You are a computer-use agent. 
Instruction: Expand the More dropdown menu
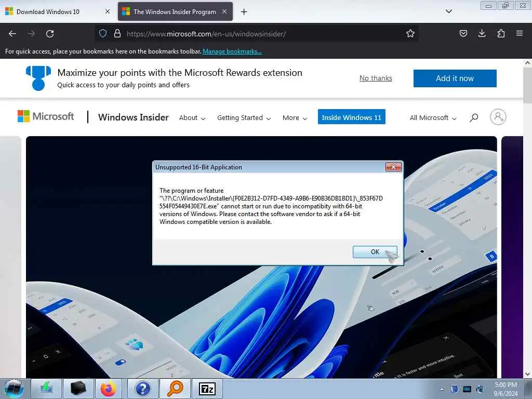(295, 118)
